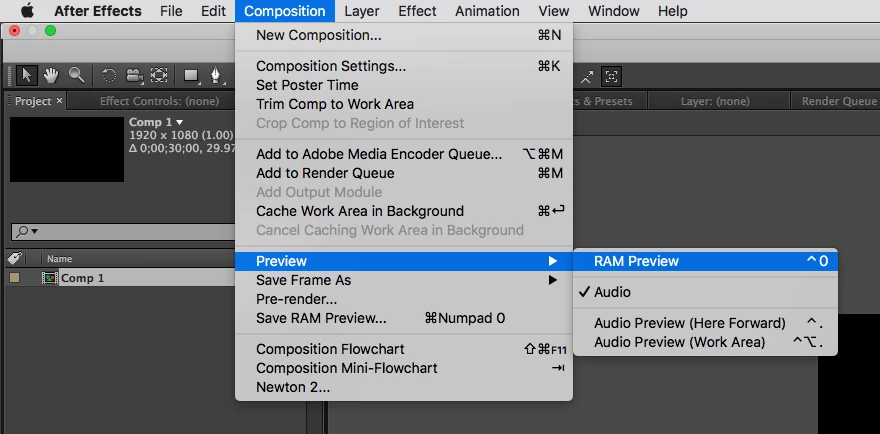Screen dimensions: 880x434
Task: Open the View menu
Action: click(x=554, y=11)
